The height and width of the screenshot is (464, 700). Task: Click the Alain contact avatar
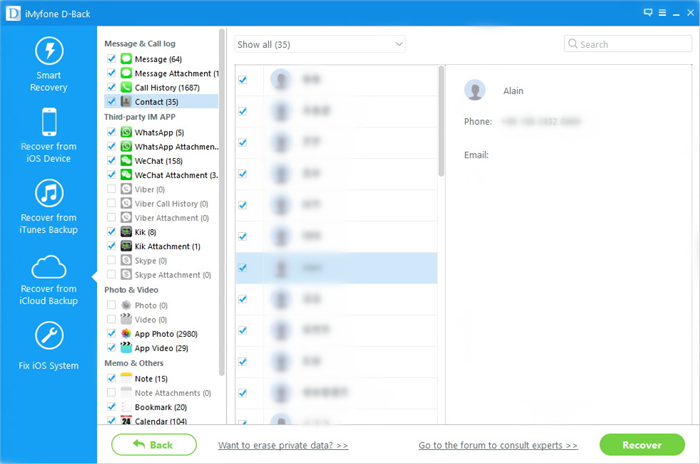point(475,90)
